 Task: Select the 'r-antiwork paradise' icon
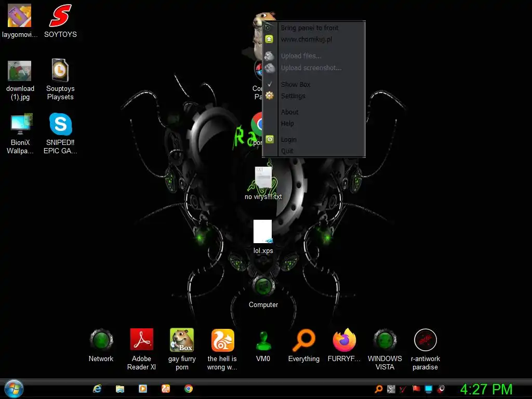click(x=425, y=350)
